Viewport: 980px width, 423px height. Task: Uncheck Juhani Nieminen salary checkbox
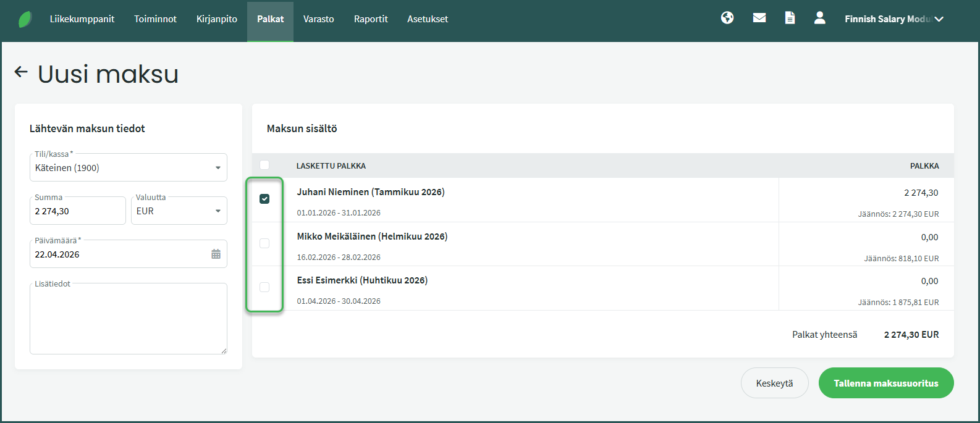(x=264, y=199)
